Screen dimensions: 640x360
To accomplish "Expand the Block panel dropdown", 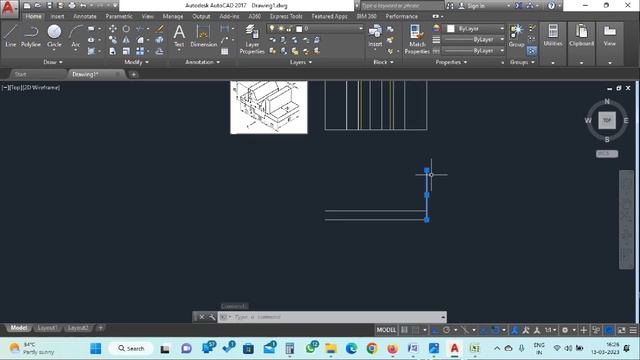I will (383, 62).
